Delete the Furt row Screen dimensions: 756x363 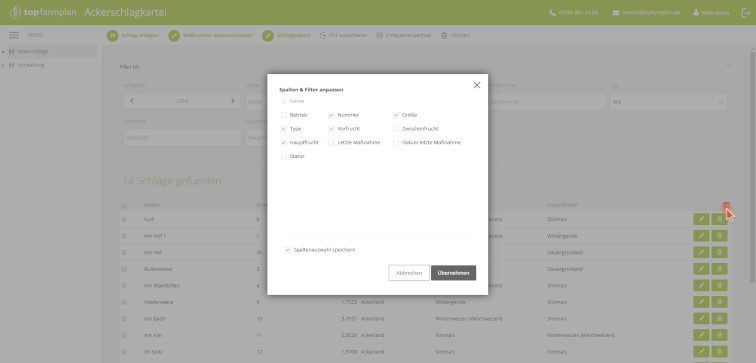point(719,219)
